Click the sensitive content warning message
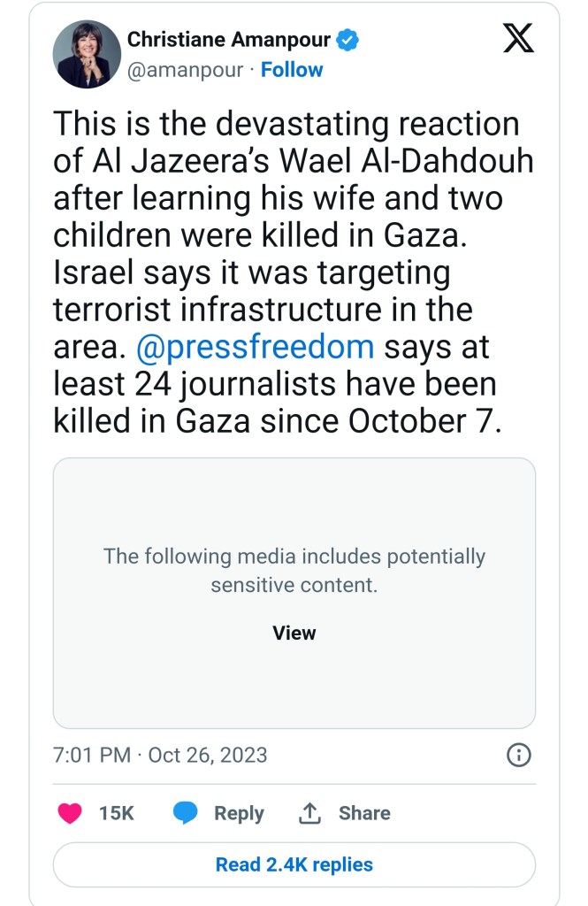Image resolution: width=588 pixels, height=906 pixels. coord(294,571)
